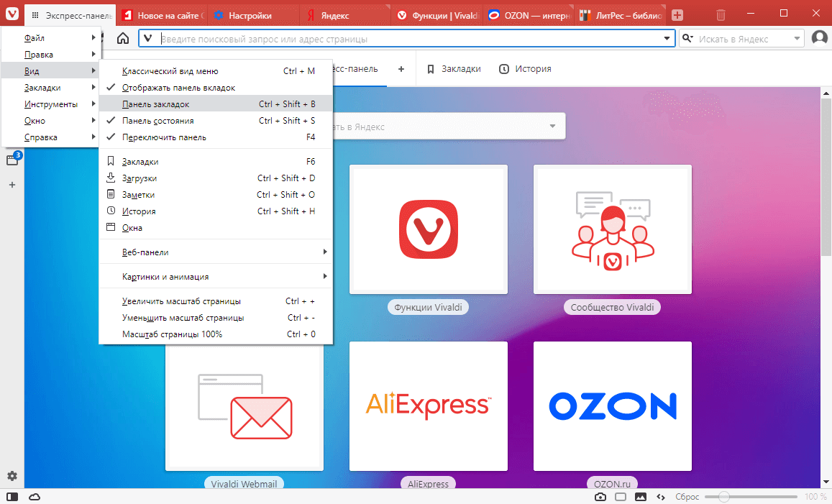
Task: Open Загрузки panel menu entry
Action: [216, 178]
